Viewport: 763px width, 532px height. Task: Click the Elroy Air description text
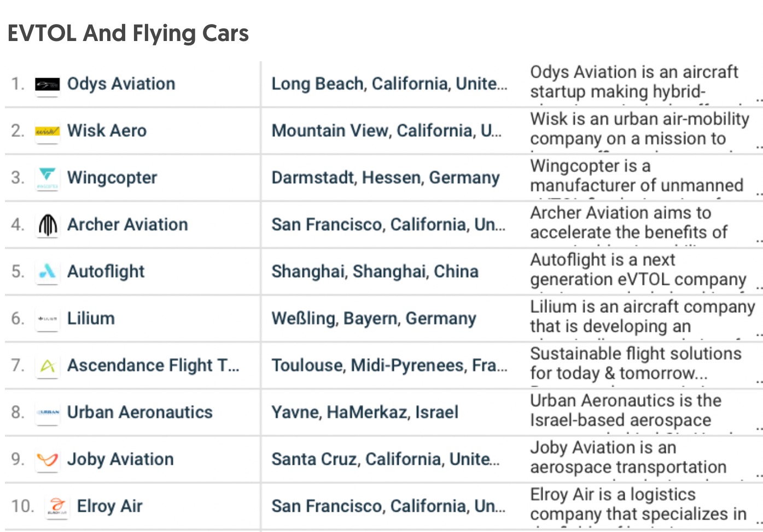click(638, 505)
